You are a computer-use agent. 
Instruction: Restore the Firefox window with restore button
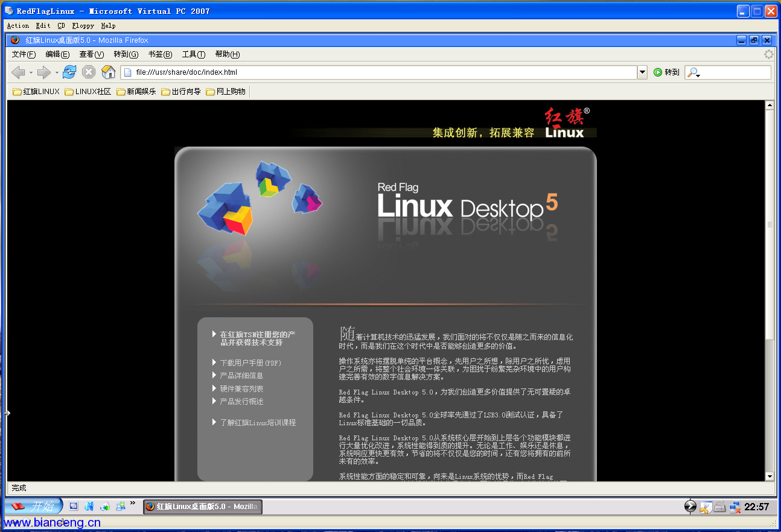tap(754, 40)
